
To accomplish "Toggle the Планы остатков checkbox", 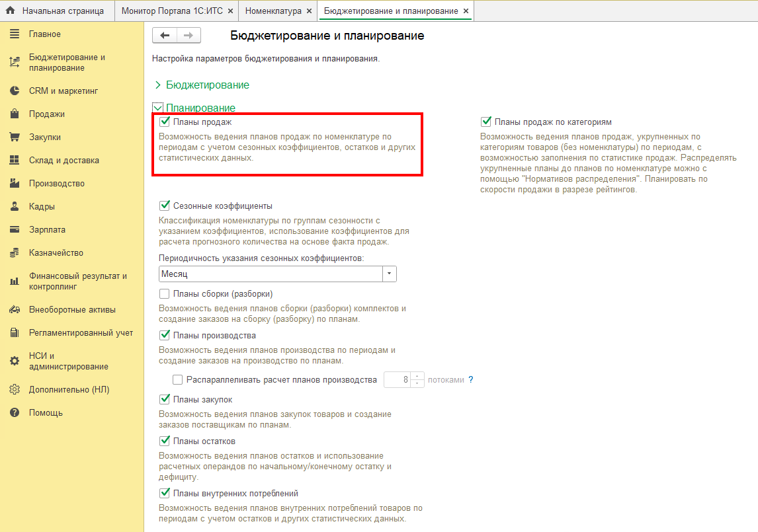I will tap(164, 441).
